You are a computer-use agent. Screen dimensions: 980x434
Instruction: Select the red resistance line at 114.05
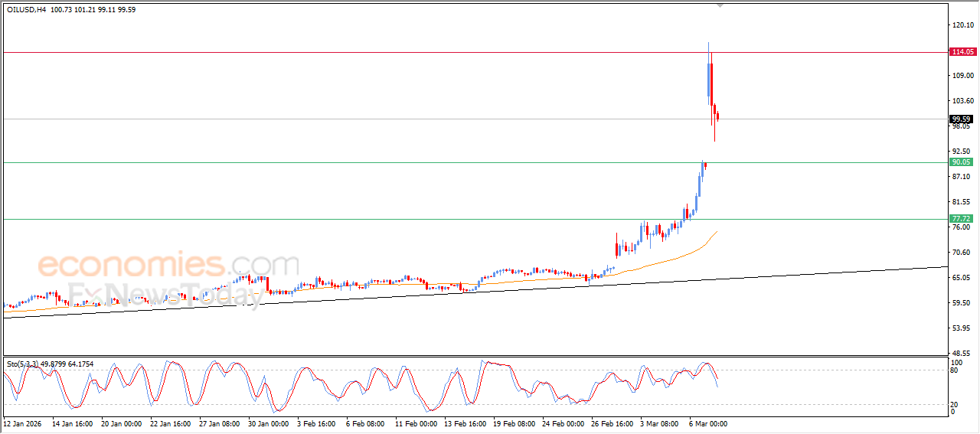(383, 52)
